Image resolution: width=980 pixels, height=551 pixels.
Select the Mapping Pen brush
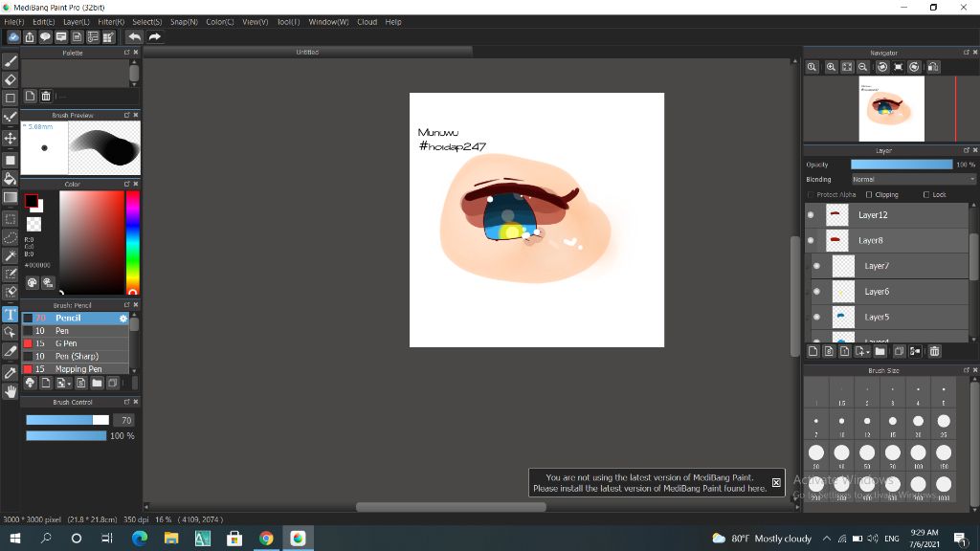(76, 369)
